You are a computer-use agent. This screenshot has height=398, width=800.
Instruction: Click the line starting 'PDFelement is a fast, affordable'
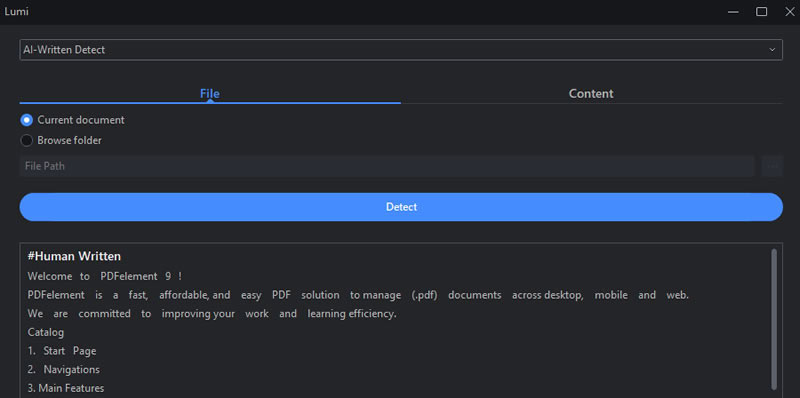358,295
